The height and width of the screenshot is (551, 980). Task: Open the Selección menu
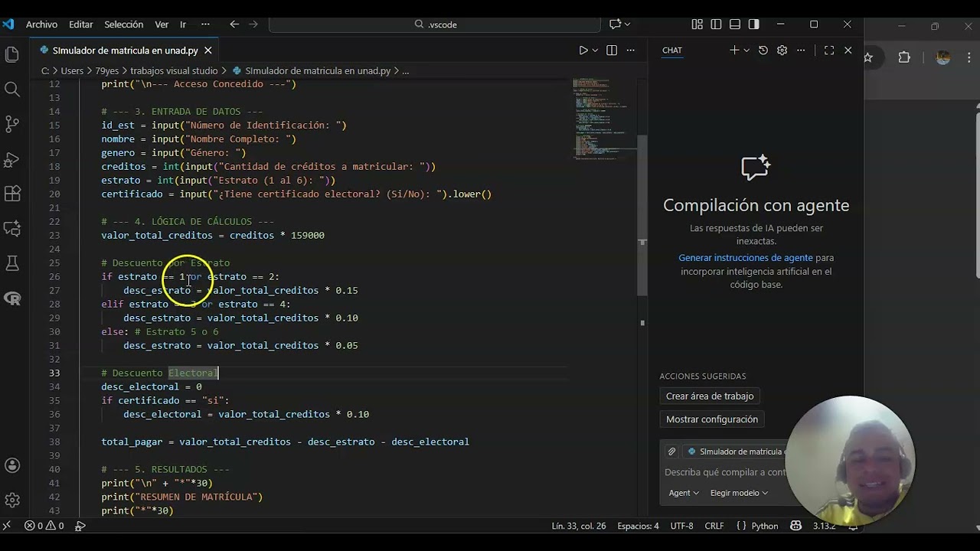click(124, 24)
